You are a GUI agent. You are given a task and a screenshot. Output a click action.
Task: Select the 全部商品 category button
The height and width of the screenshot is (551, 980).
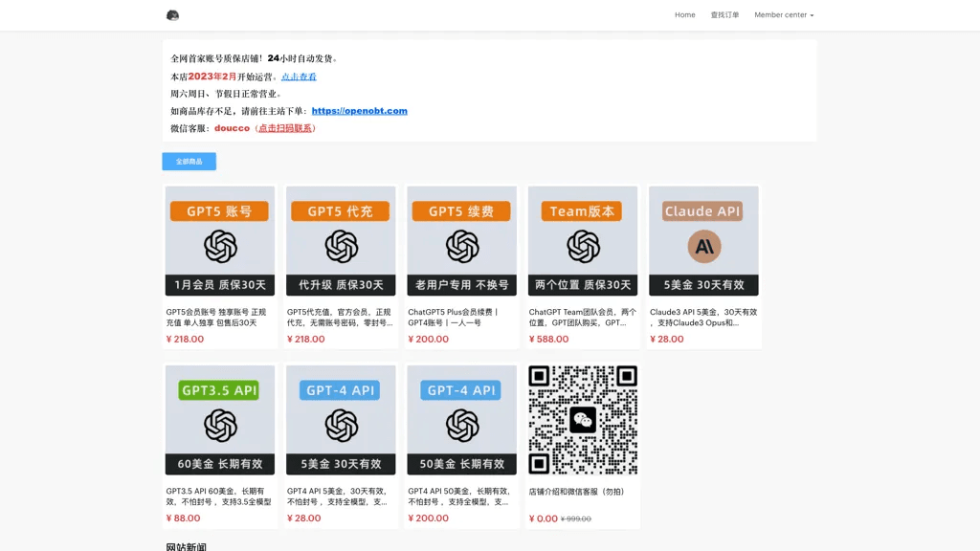189,161
